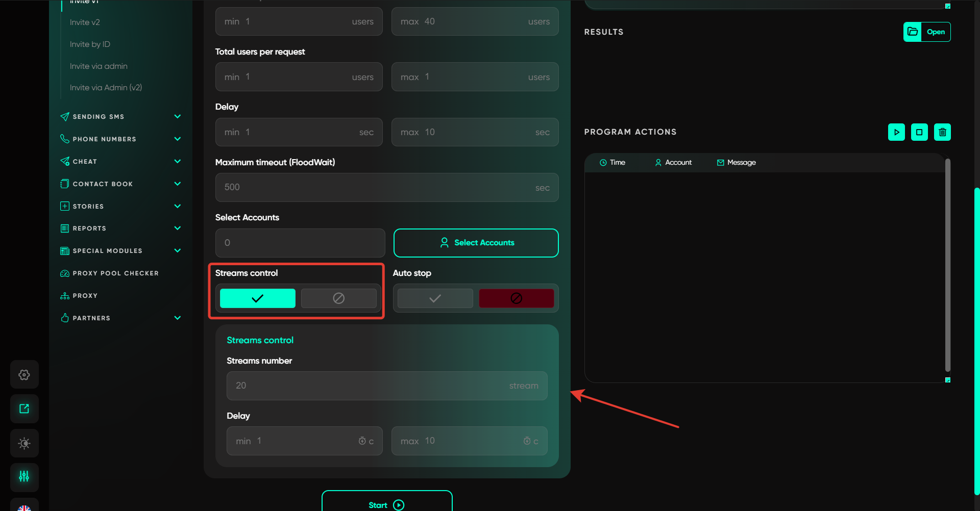The width and height of the screenshot is (980, 511).
Task: Disable Streams control with prohibit toggle
Action: (x=338, y=298)
